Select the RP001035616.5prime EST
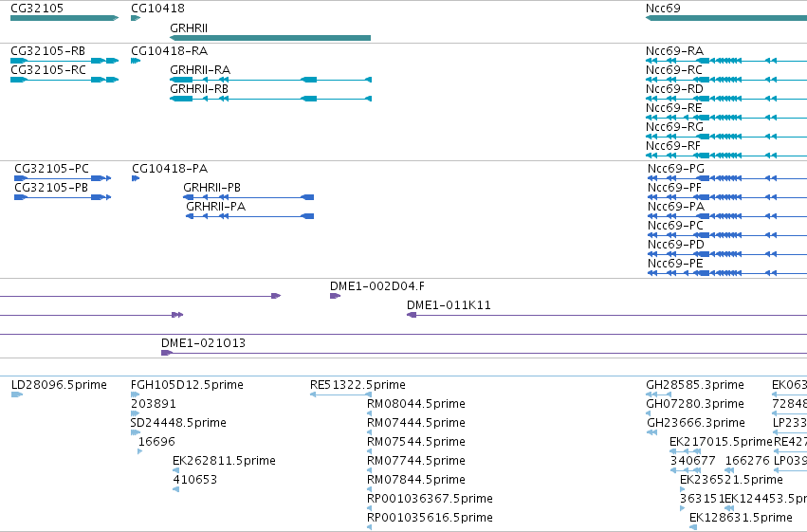Image resolution: width=807 pixels, height=532 pixels. coord(430,519)
